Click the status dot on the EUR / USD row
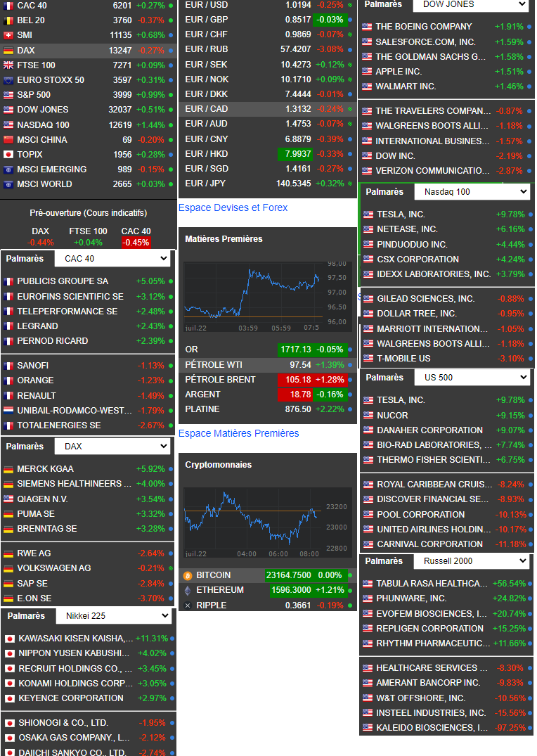Image resolution: width=537 pixels, height=756 pixels. pos(350,6)
